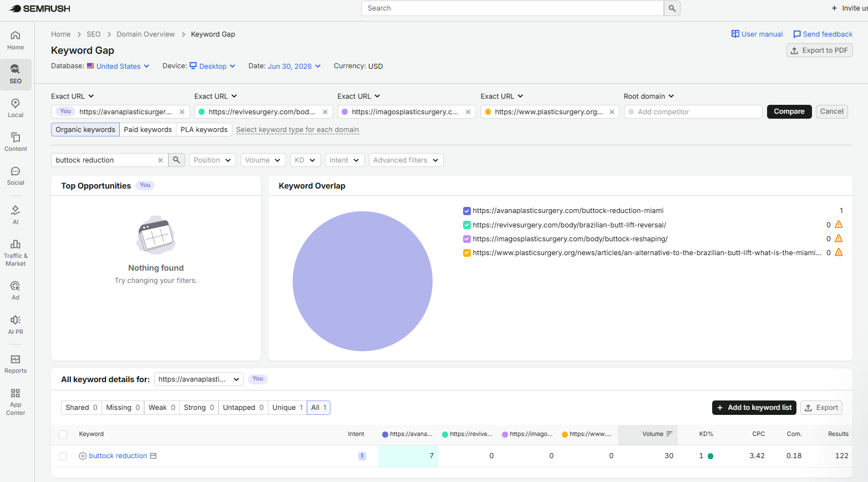Open the Content sidebar section
Screen dimensions: 868x482
tap(16, 142)
